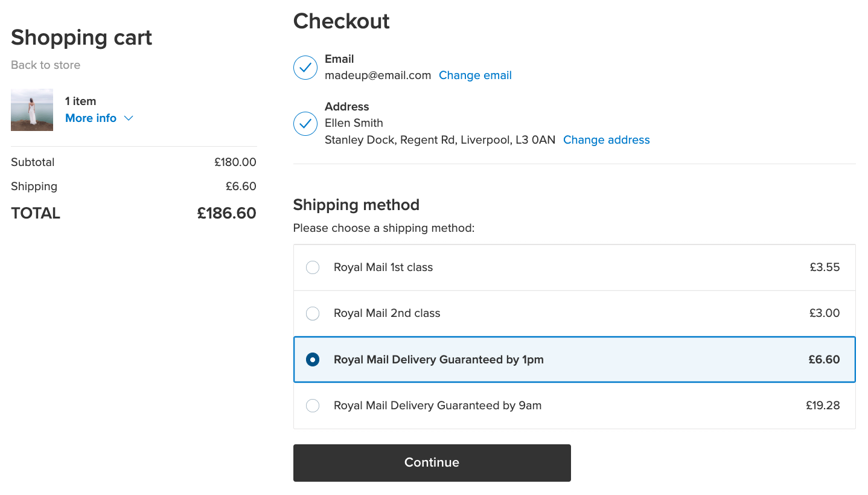
Task: Return to store via Back to store link
Action: point(45,65)
